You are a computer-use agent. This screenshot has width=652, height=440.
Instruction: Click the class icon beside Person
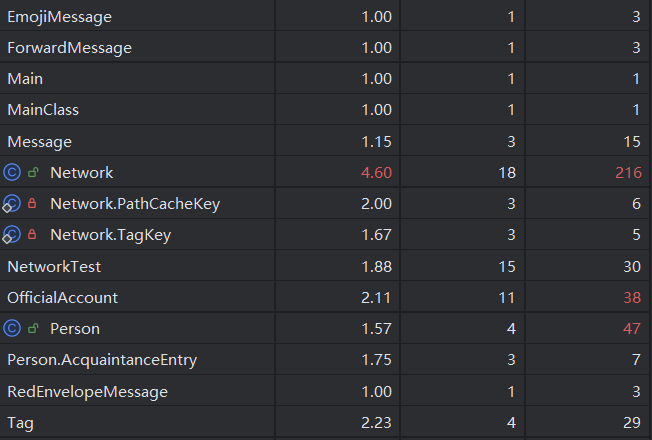[x=12, y=329]
